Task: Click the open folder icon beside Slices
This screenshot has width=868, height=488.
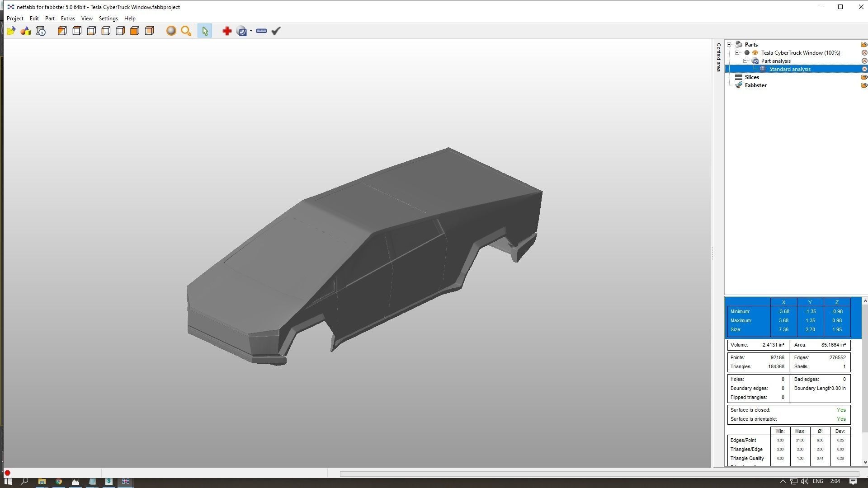Action: 864,77
